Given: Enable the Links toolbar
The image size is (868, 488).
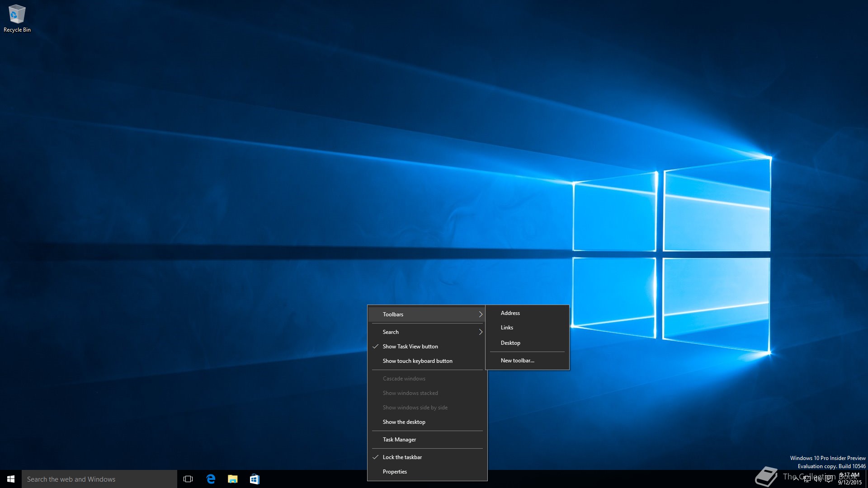Looking at the screenshot, I should tap(527, 328).
